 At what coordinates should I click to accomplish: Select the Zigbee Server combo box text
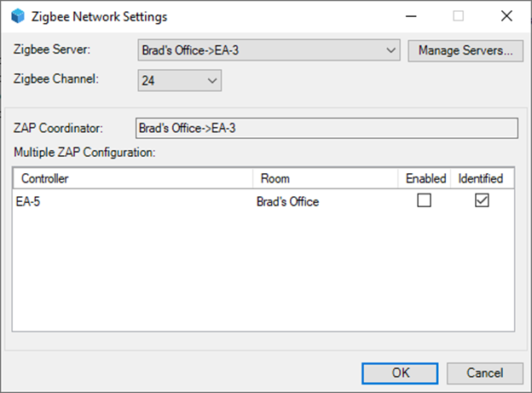(190, 50)
